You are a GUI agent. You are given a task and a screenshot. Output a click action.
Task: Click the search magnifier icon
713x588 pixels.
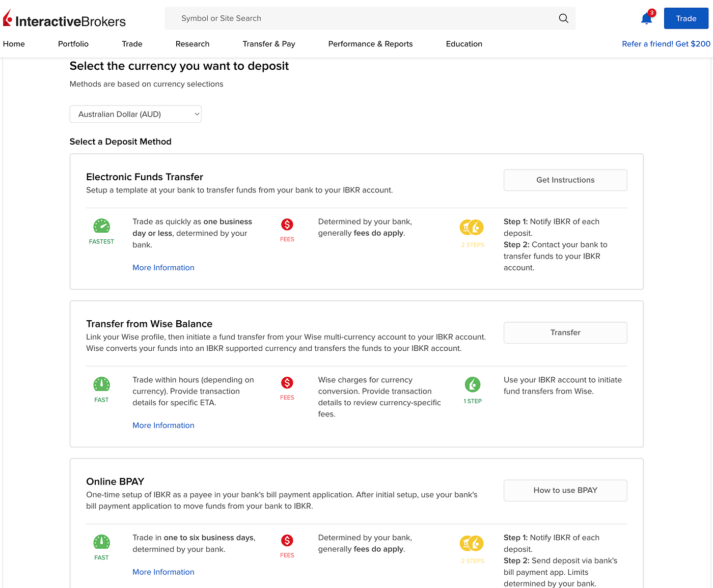coord(563,18)
